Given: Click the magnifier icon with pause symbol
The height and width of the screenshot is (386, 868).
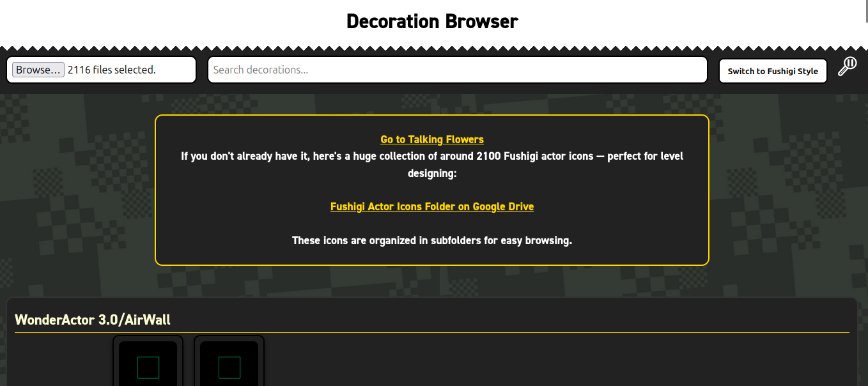Looking at the screenshot, I should pyautogui.click(x=848, y=66).
